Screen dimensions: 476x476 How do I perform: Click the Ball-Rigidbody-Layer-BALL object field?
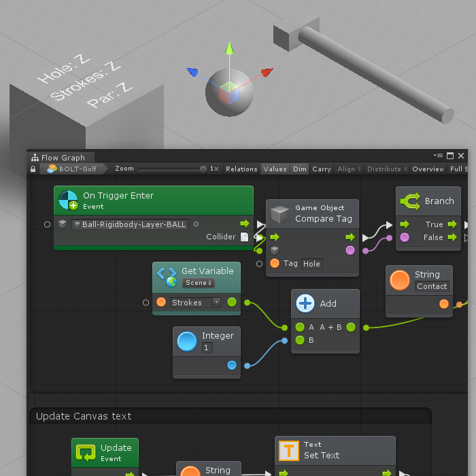click(130, 224)
